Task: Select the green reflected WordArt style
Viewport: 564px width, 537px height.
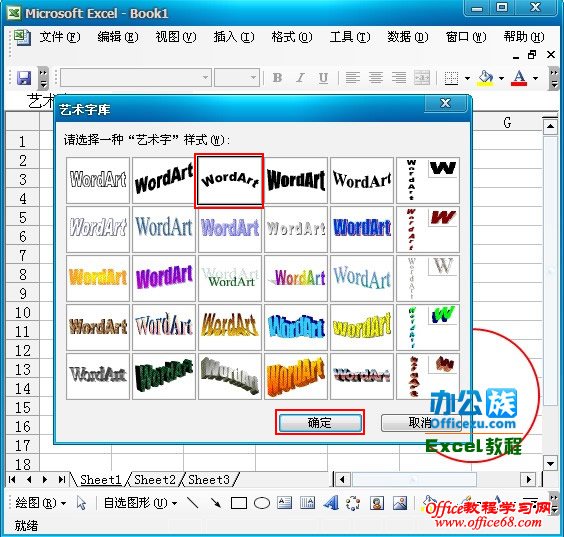Action: pyautogui.click(x=230, y=278)
